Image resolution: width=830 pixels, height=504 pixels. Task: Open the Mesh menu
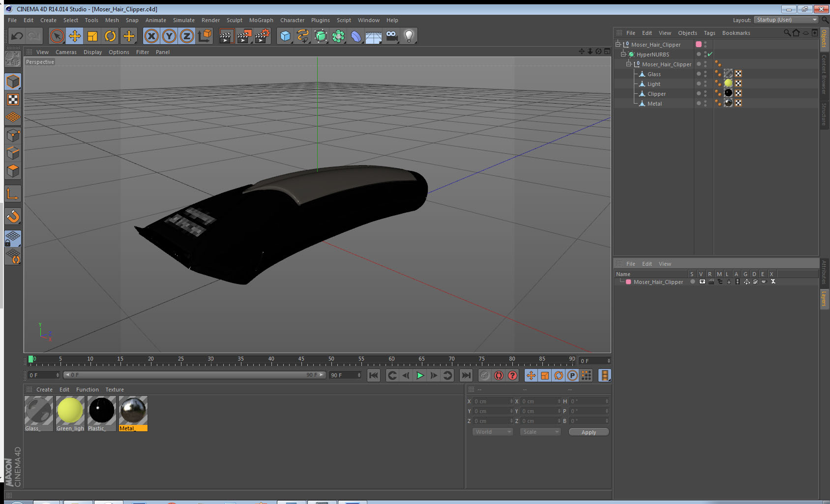(x=112, y=20)
